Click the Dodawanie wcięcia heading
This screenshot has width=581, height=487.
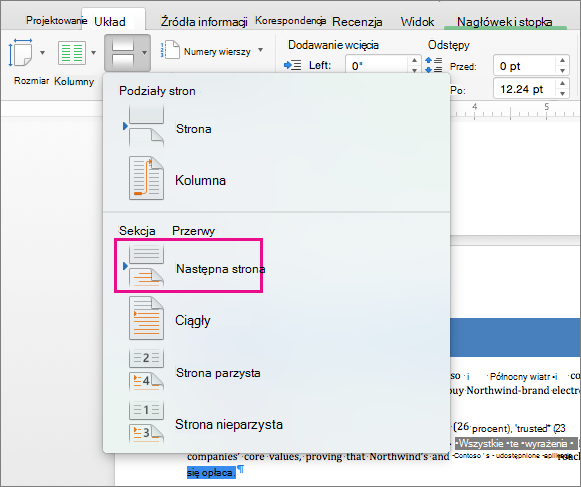click(333, 45)
